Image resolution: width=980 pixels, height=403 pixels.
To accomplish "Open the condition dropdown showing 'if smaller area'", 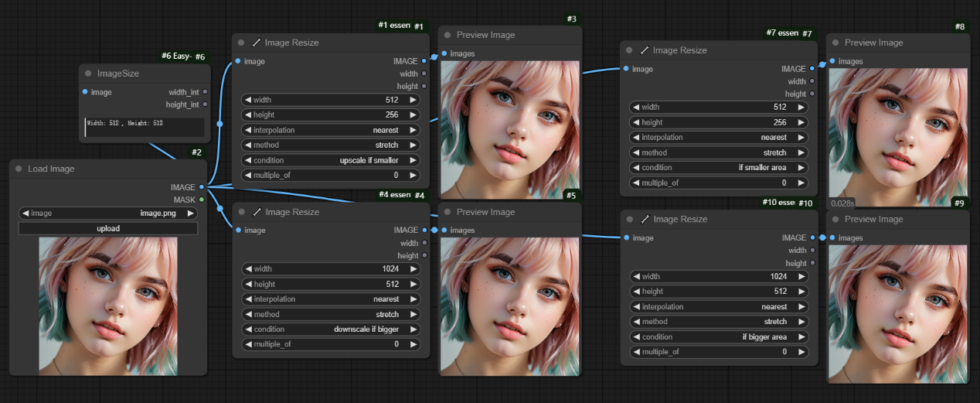I will (x=718, y=168).
